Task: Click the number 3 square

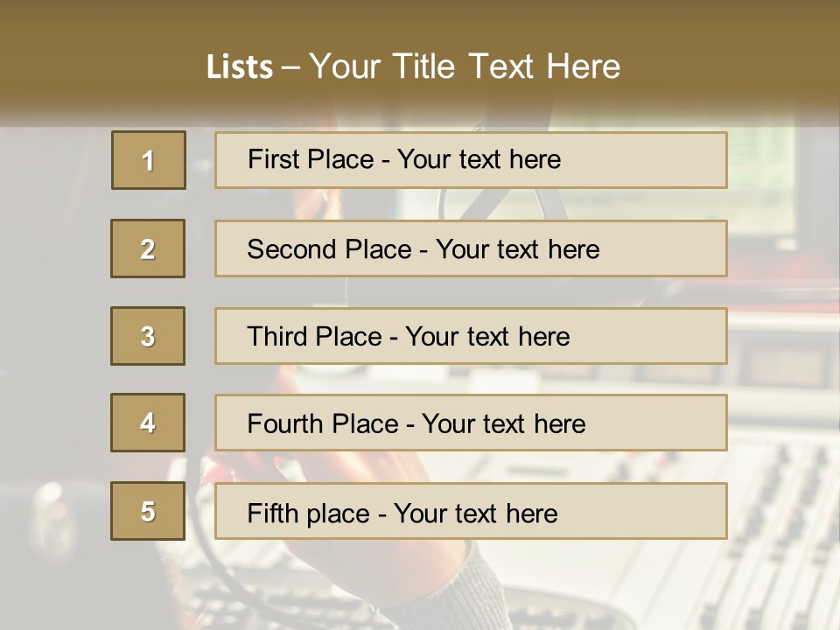Action: point(148,336)
